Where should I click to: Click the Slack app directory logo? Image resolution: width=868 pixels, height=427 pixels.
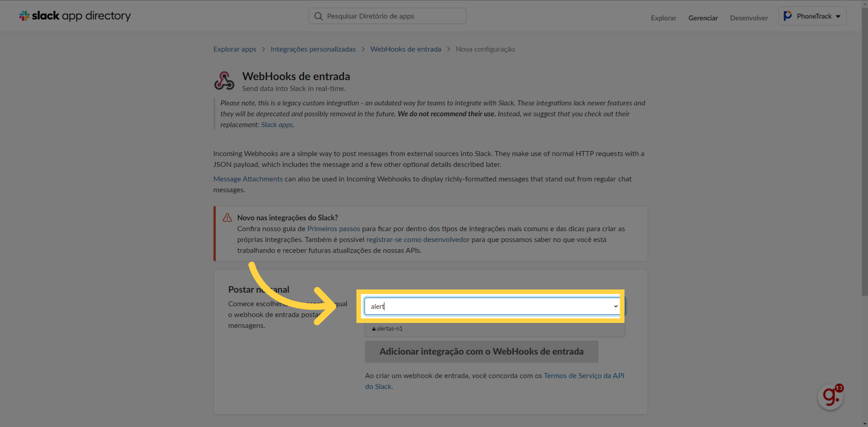point(75,16)
